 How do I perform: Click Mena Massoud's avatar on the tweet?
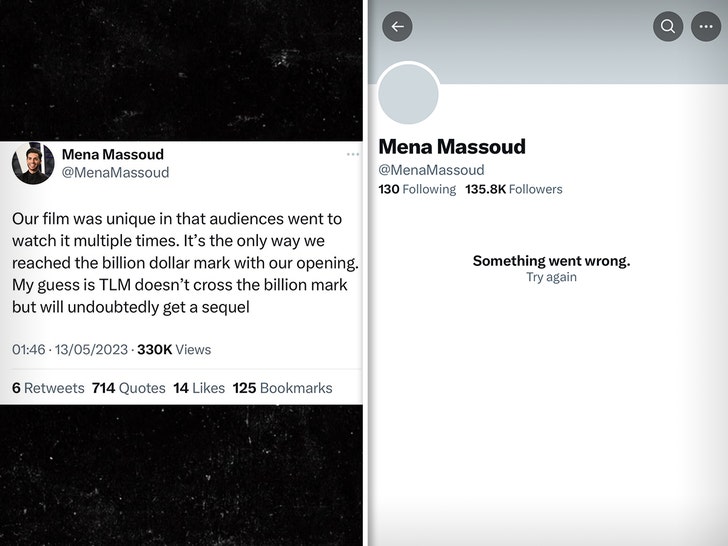(33, 163)
